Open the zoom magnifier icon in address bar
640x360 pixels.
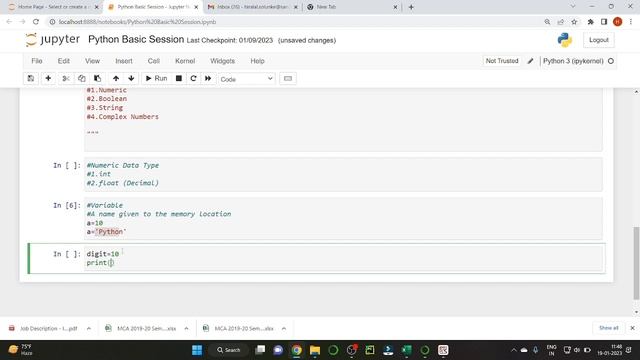[547, 22]
